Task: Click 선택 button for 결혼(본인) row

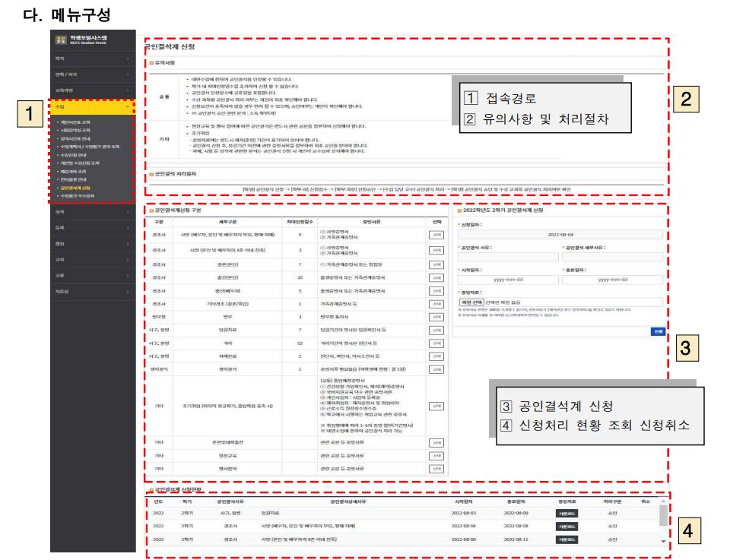Action: click(436, 264)
